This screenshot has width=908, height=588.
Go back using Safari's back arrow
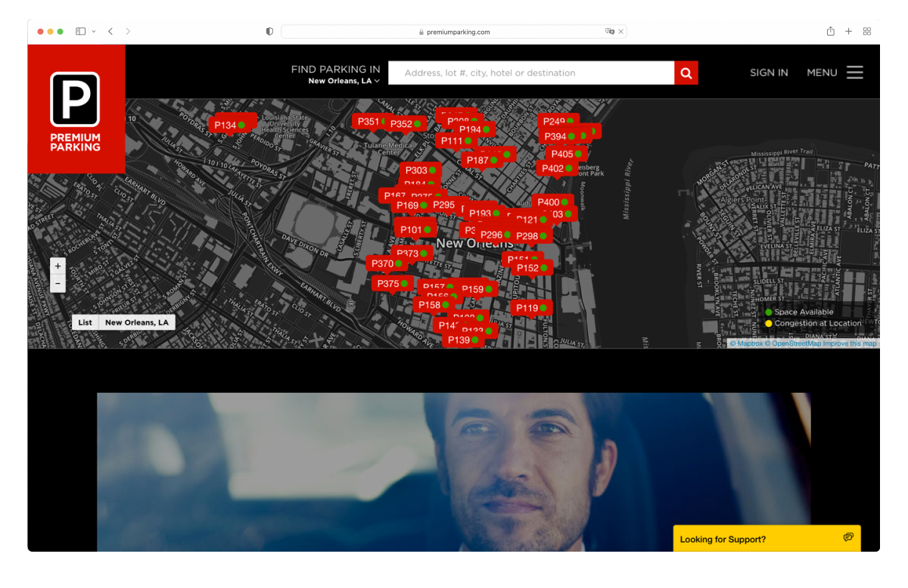[110, 32]
